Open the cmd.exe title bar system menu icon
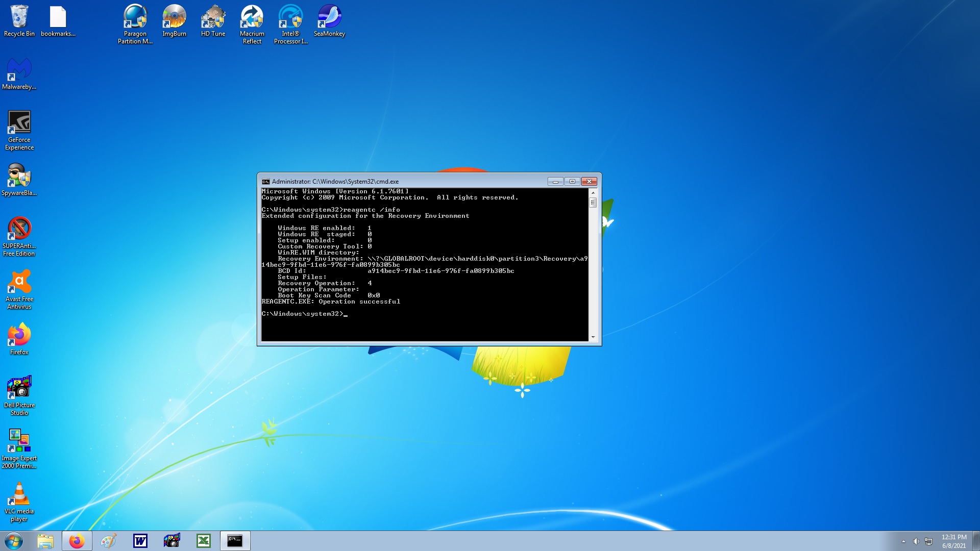Screen dimensions: 980x551 (265, 182)
